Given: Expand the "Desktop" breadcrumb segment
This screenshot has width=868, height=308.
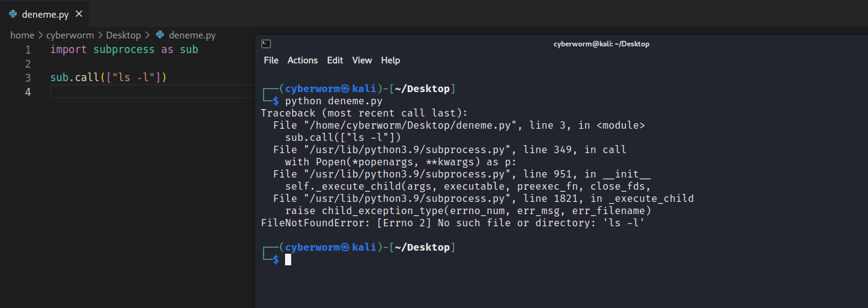Looking at the screenshot, I should click(123, 35).
